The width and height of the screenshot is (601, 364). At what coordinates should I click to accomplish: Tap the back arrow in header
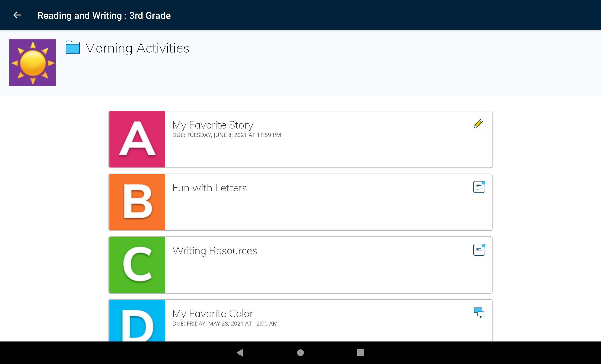pos(17,15)
